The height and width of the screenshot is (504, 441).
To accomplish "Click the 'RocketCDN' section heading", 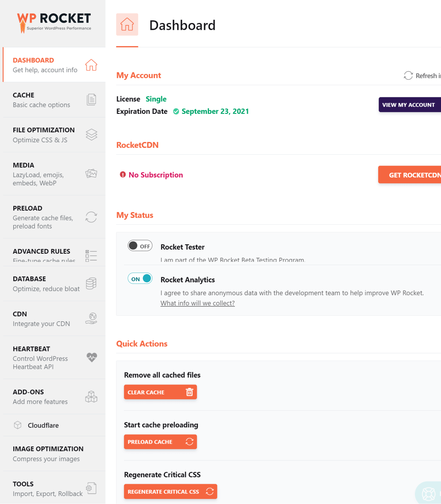I will (137, 145).
